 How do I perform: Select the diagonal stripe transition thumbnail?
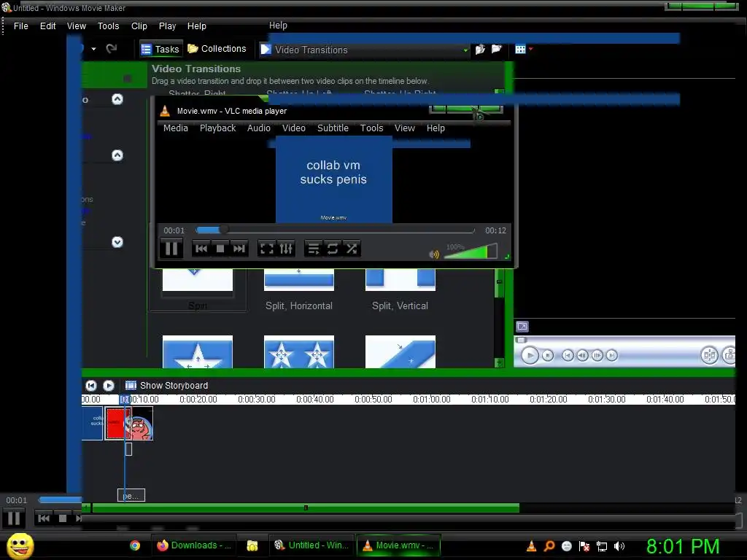(x=400, y=352)
